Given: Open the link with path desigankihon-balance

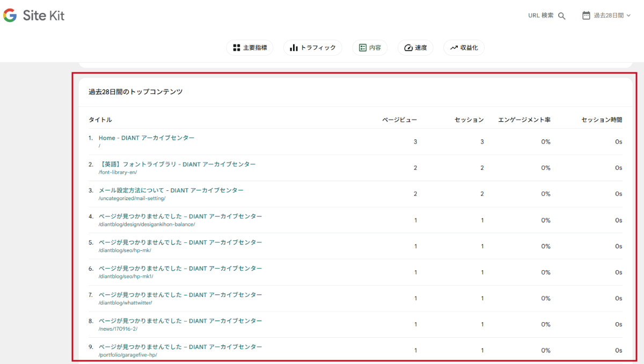Looking at the screenshot, I should pyautogui.click(x=180, y=217).
